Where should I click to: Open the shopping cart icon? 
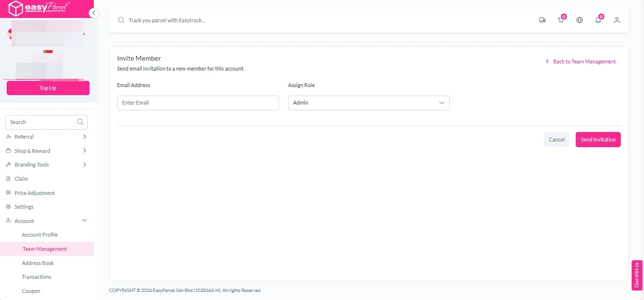click(561, 20)
